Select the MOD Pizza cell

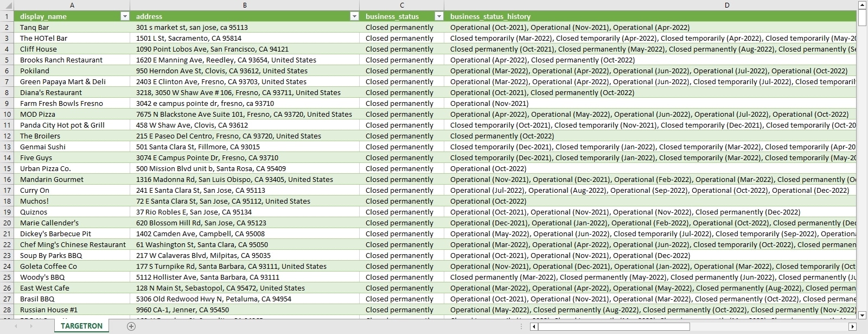72,114
